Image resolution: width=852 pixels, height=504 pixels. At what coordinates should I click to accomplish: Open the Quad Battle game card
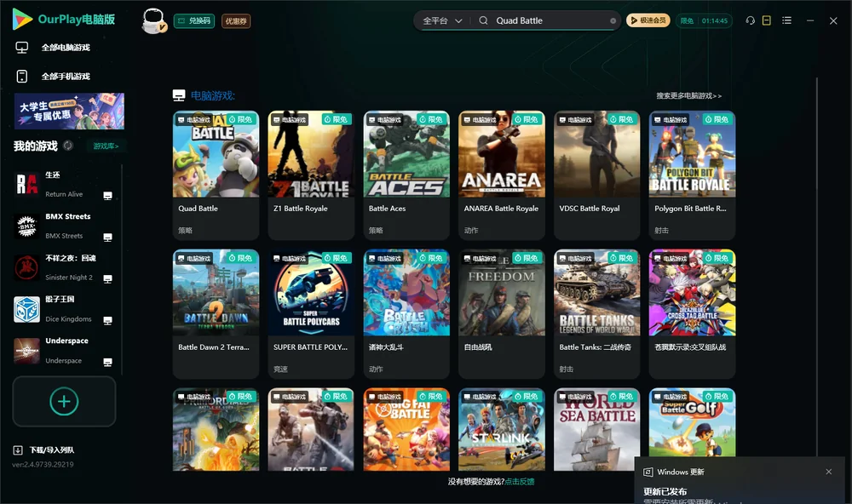point(216,175)
